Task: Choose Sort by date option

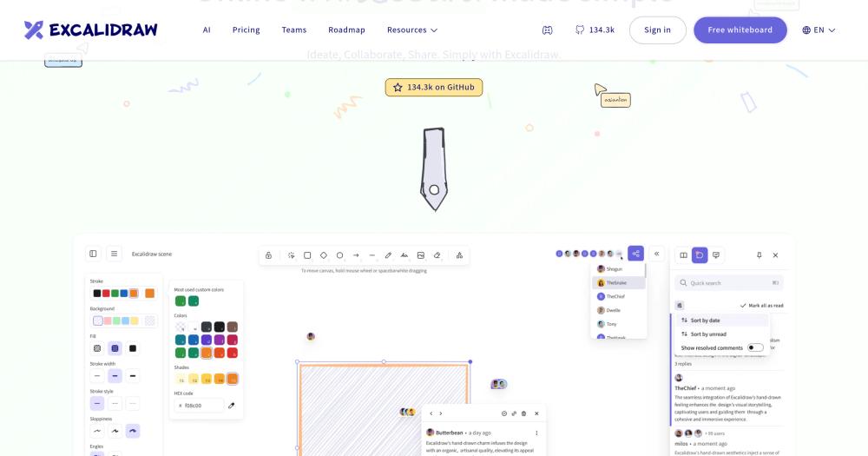Action: pos(722,321)
